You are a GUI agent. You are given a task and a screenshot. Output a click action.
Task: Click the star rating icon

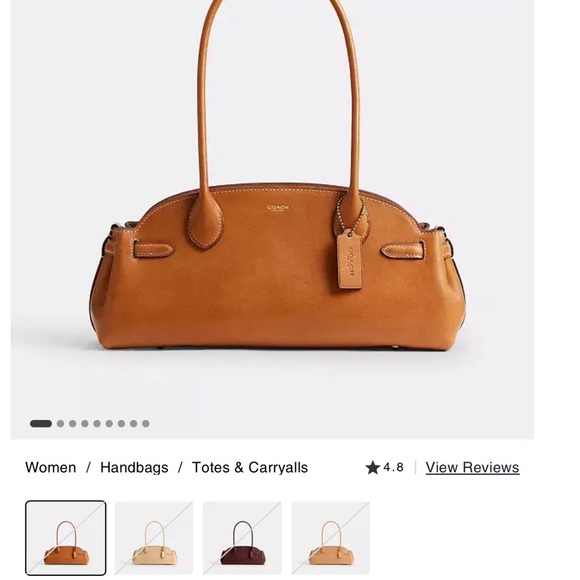pyautogui.click(x=372, y=468)
